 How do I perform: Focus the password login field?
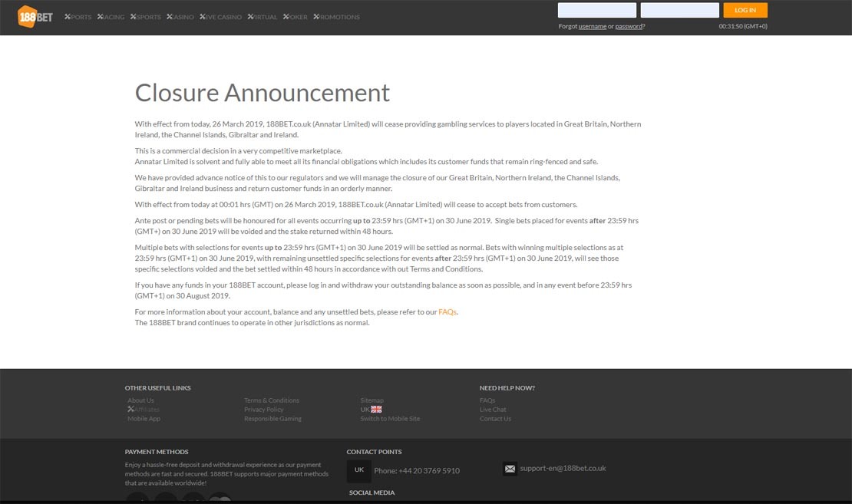(x=680, y=10)
